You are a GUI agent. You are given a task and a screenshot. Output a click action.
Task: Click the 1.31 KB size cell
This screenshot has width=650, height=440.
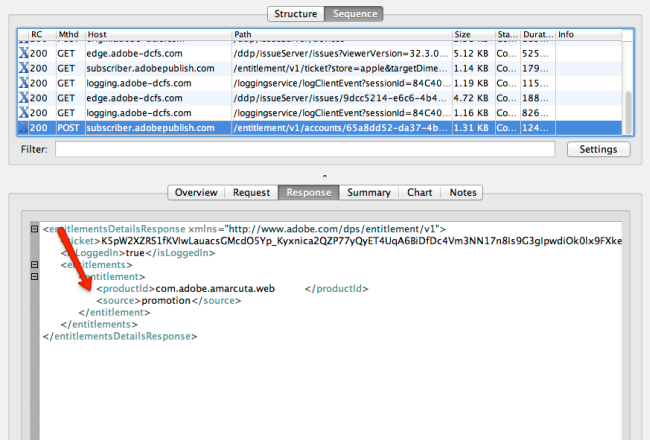point(471,128)
